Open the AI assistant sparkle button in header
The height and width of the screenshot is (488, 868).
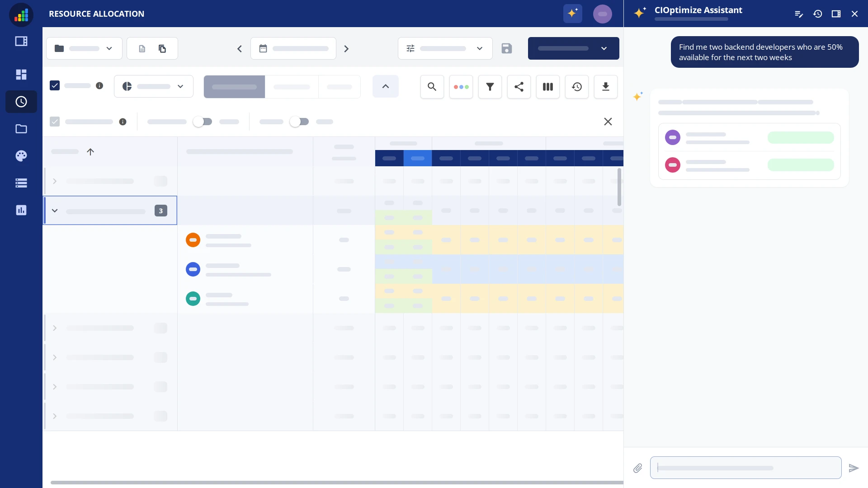coord(572,14)
